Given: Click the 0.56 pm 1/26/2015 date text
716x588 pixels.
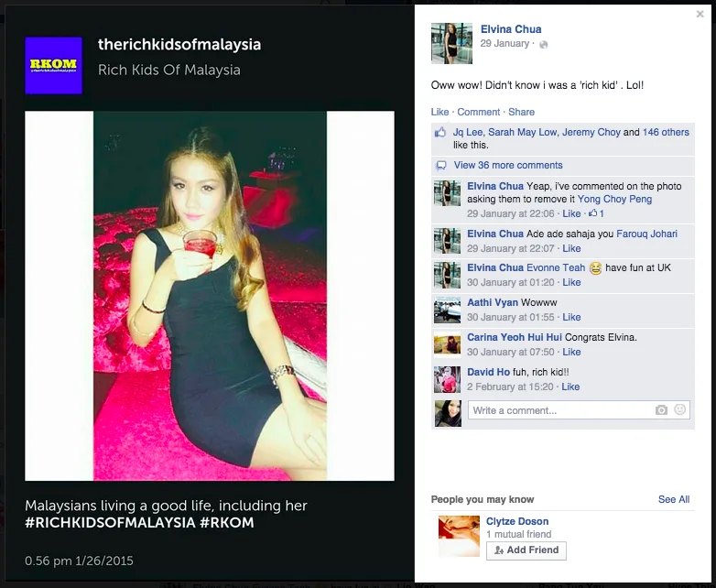Looking at the screenshot, I should tap(79, 561).
